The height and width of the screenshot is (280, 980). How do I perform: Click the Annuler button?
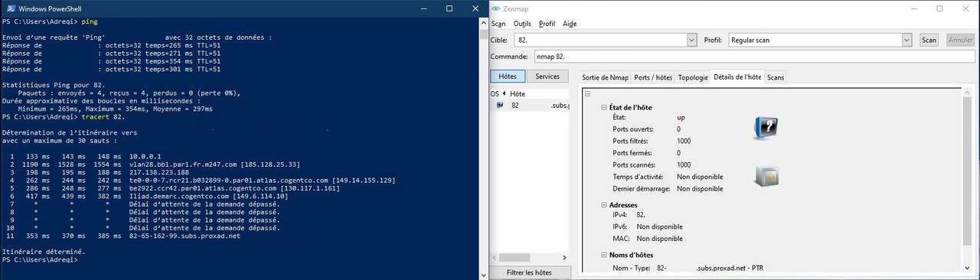coord(960,40)
